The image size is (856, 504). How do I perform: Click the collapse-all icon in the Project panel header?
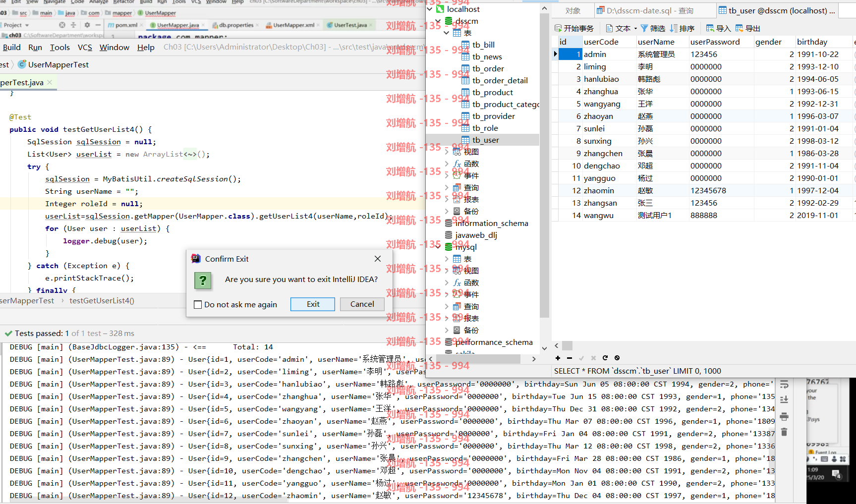[73, 25]
